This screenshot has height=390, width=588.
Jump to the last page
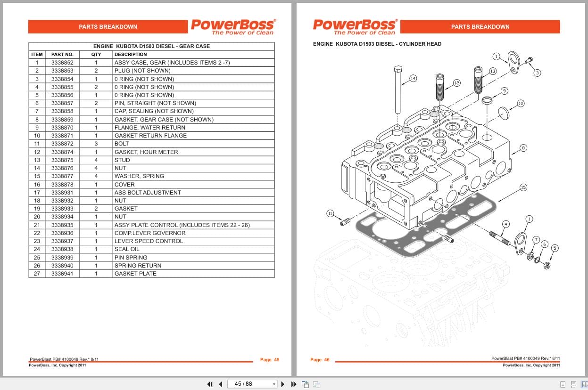point(294,384)
